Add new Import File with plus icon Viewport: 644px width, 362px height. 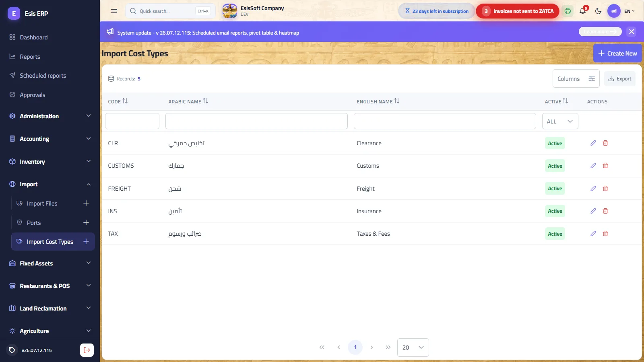[x=86, y=204]
